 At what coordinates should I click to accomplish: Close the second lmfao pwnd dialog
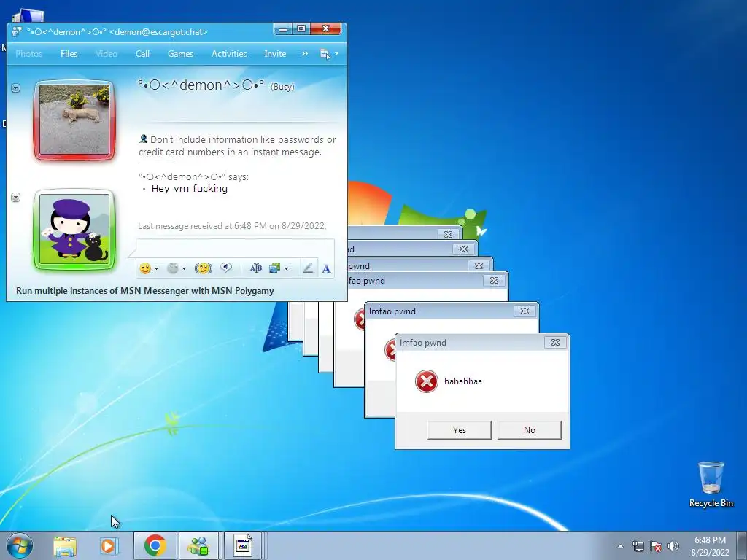525,311
